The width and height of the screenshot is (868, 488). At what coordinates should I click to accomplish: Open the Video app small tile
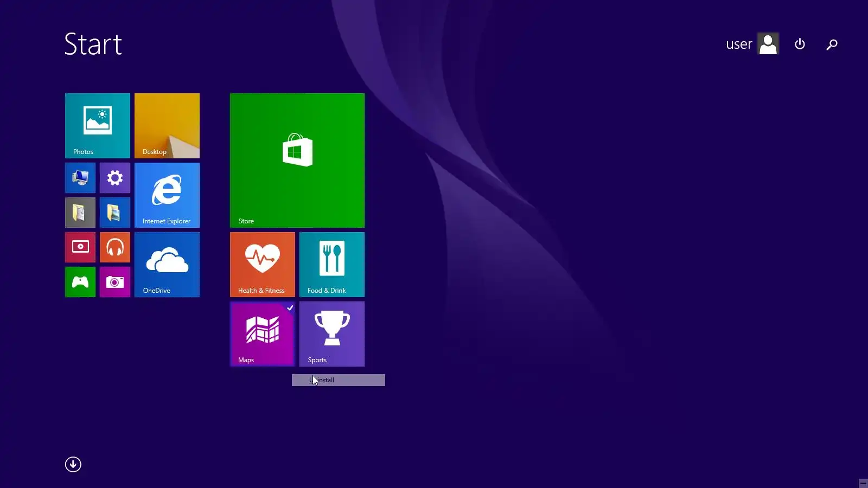click(x=80, y=247)
